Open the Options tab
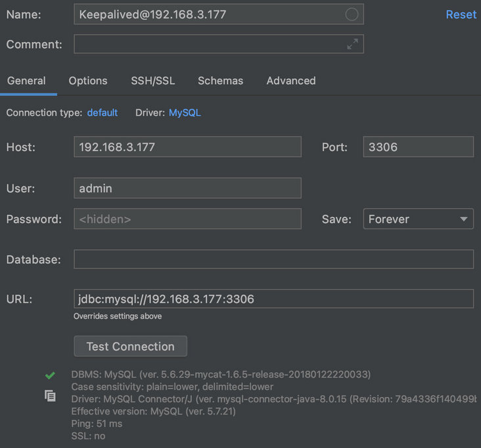This screenshot has width=481, height=448. coord(88,81)
